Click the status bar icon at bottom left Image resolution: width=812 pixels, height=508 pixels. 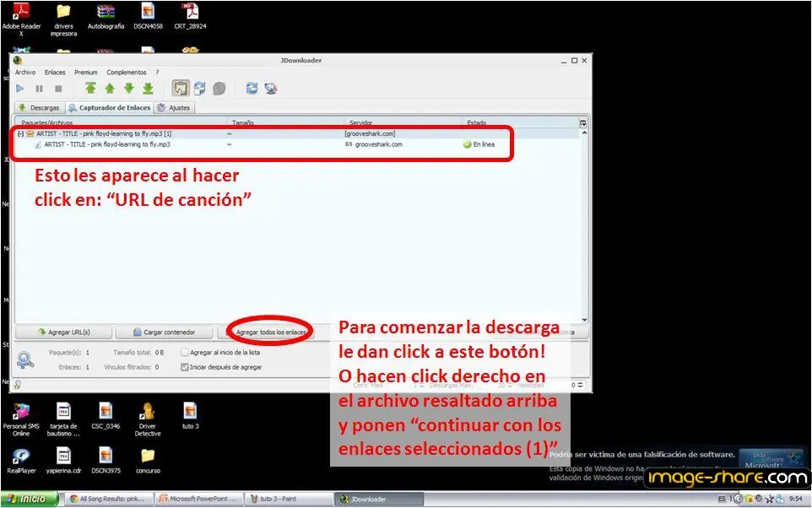(x=18, y=384)
